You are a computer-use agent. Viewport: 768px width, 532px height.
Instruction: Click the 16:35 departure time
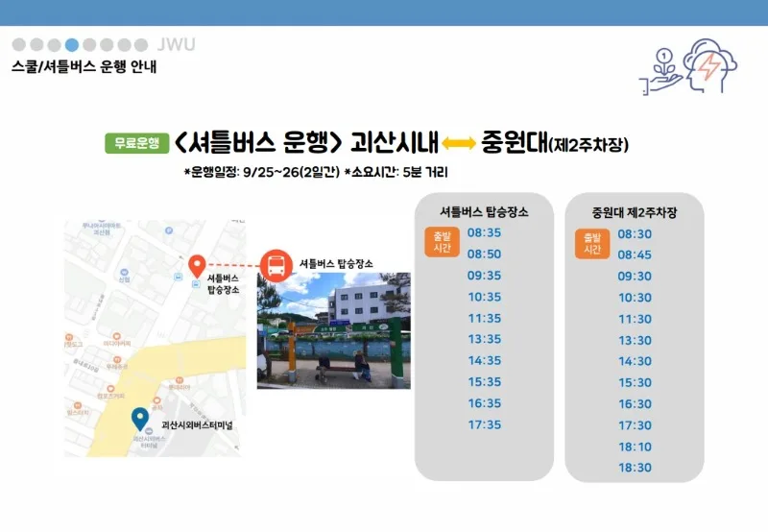pyautogui.click(x=485, y=403)
